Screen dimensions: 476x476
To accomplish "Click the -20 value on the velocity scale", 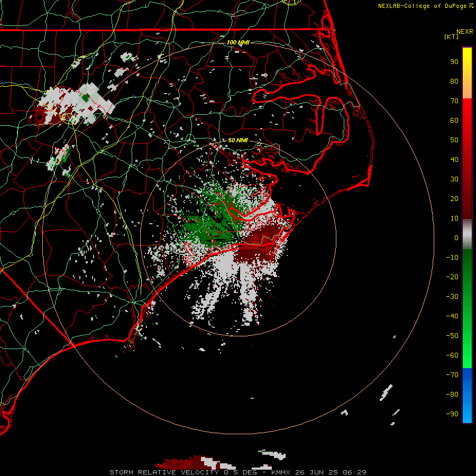I will 452,277.
